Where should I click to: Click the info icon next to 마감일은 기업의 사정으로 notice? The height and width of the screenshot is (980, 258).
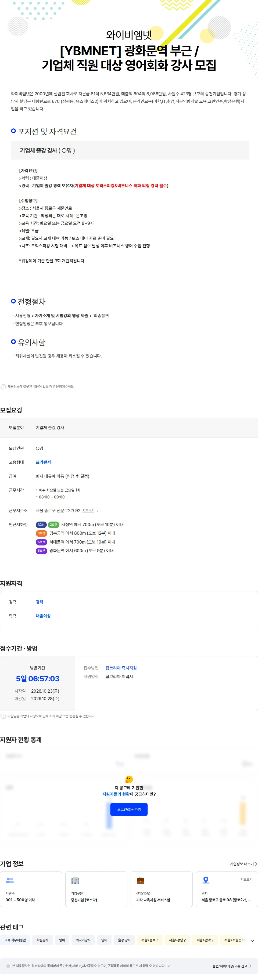point(3,716)
